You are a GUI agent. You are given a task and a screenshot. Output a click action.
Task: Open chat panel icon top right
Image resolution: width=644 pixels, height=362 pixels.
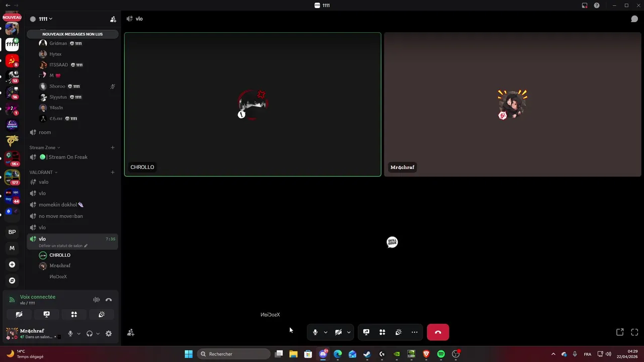634,19
